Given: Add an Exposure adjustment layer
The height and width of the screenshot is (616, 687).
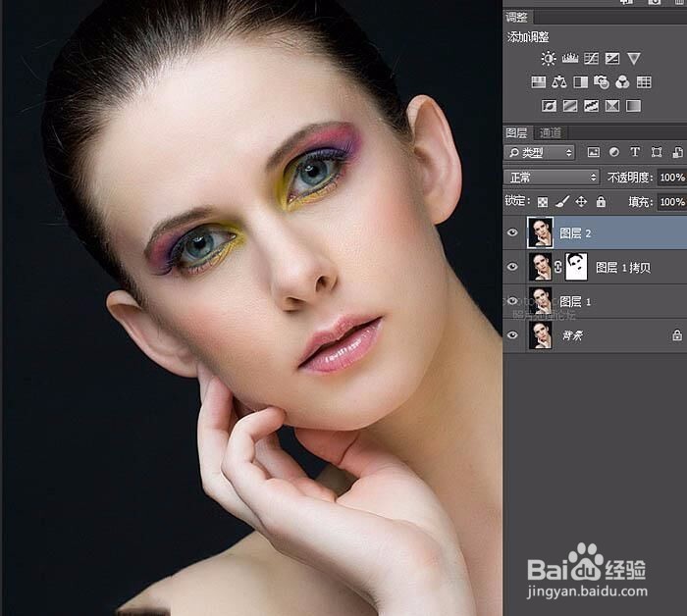Looking at the screenshot, I should click(x=612, y=58).
